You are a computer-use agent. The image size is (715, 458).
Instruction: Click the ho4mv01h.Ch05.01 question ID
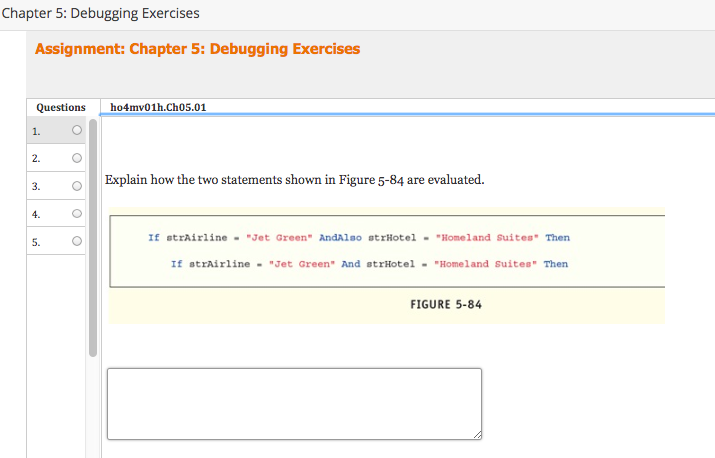158,107
